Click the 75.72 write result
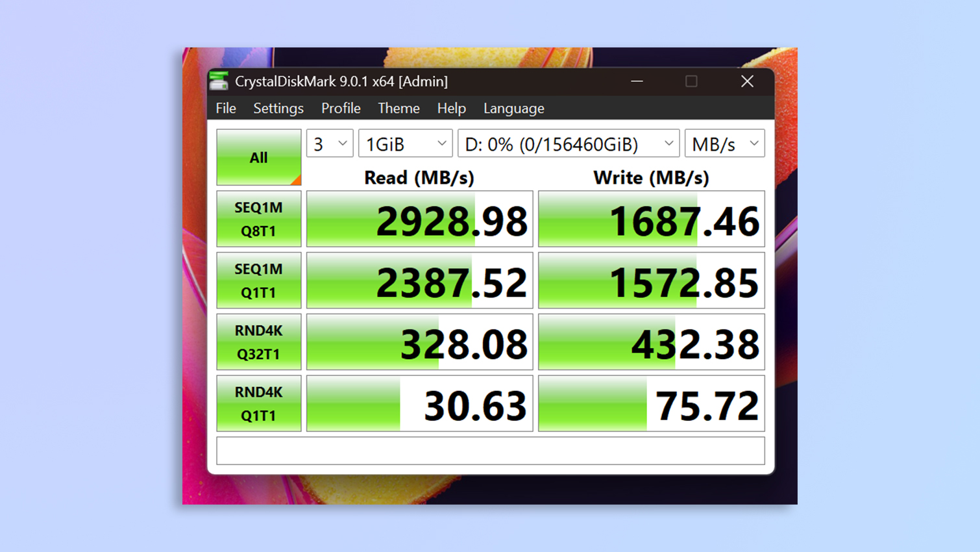This screenshot has height=552, width=980. click(652, 403)
